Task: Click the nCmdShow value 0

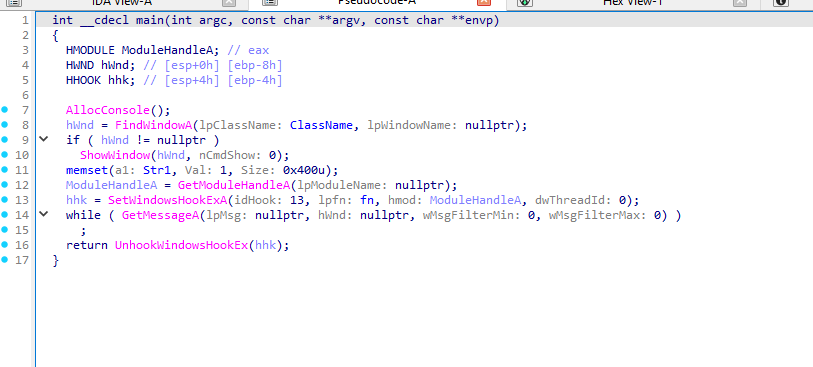Action: coord(273,156)
